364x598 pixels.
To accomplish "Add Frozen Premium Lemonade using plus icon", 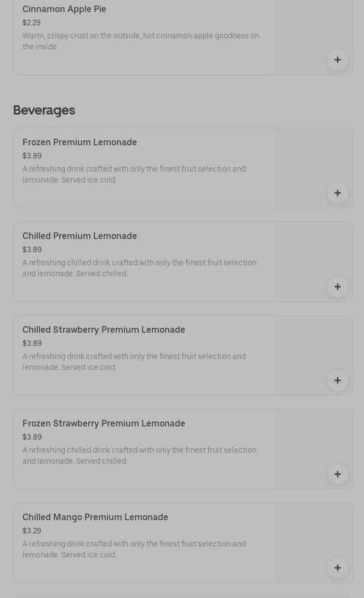I will (337, 193).
